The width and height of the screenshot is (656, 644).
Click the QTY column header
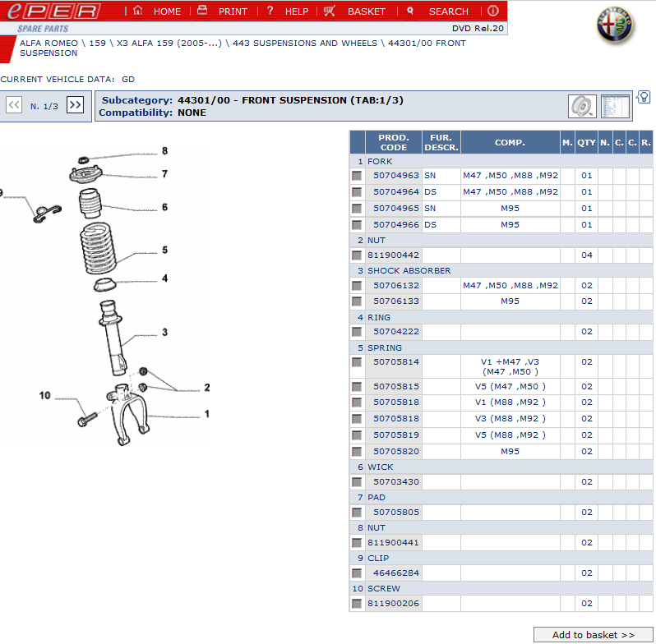[586, 143]
